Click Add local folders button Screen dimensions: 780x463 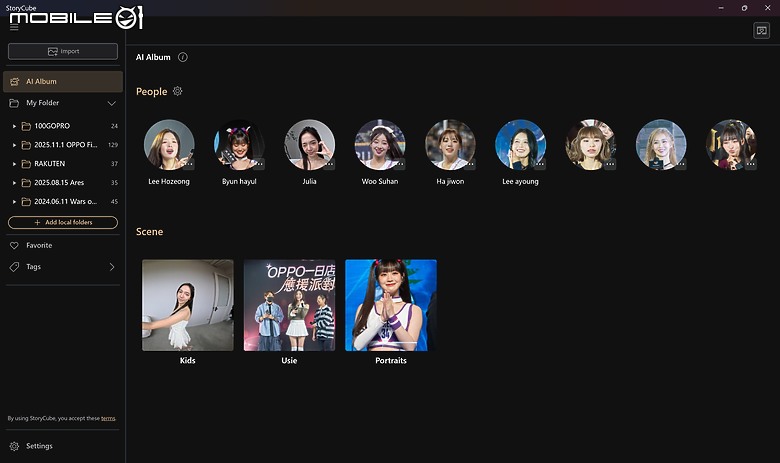[63, 222]
